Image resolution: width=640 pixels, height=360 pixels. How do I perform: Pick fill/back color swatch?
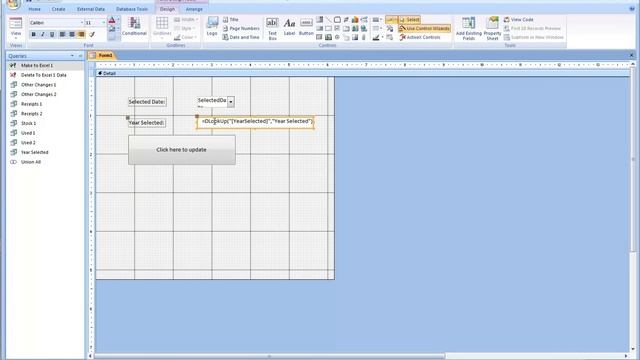[x=112, y=29]
